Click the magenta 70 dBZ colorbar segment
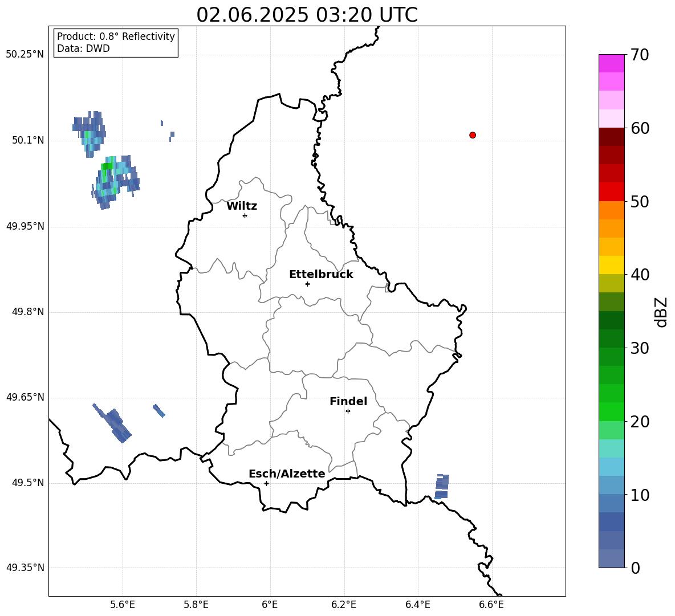The height and width of the screenshot is (616, 675). tap(611, 63)
